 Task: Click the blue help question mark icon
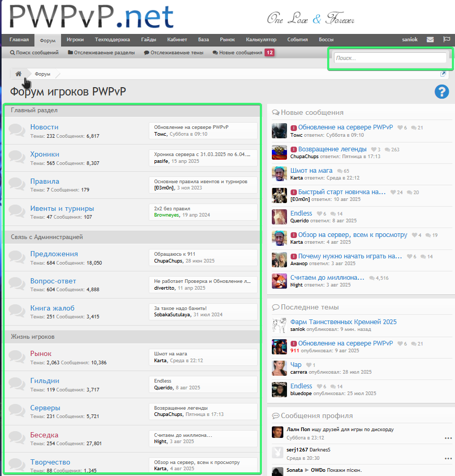tap(441, 92)
